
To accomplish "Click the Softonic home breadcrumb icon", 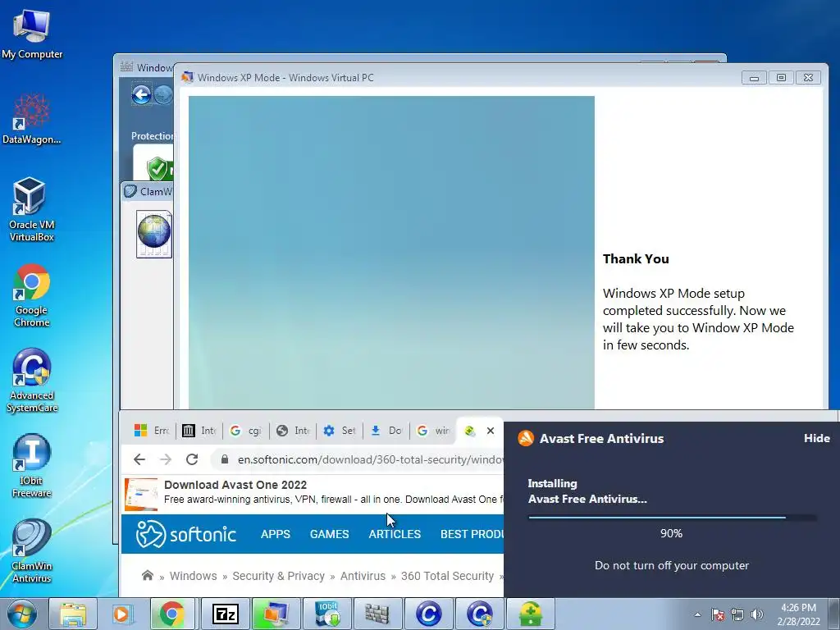I will tap(148, 576).
